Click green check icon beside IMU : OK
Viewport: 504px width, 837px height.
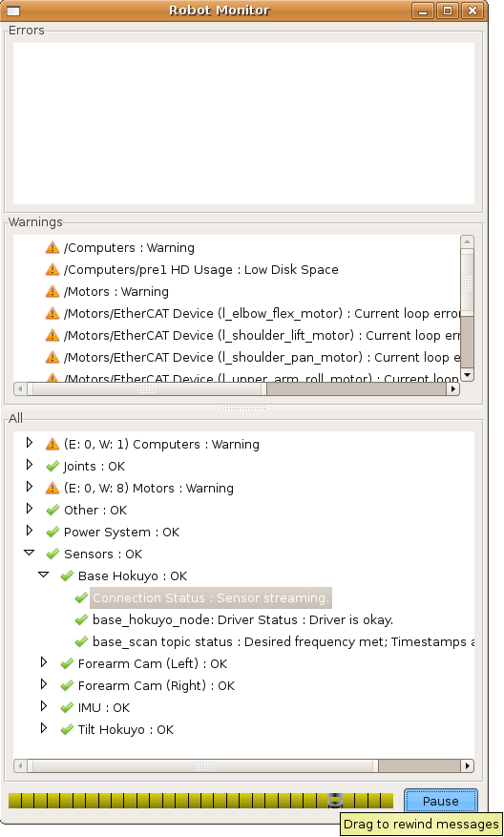click(67, 708)
